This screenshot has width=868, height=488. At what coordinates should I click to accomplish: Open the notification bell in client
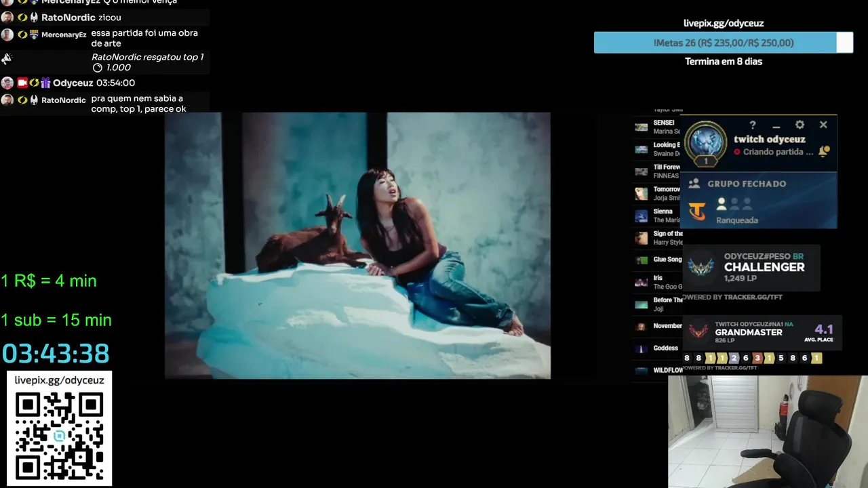(x=824, y=152)
